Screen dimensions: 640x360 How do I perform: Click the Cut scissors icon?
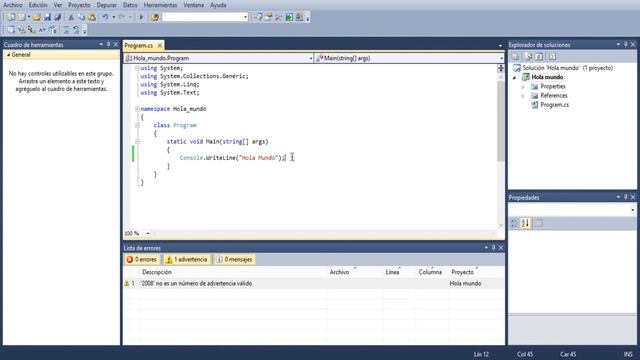point(71,17)
